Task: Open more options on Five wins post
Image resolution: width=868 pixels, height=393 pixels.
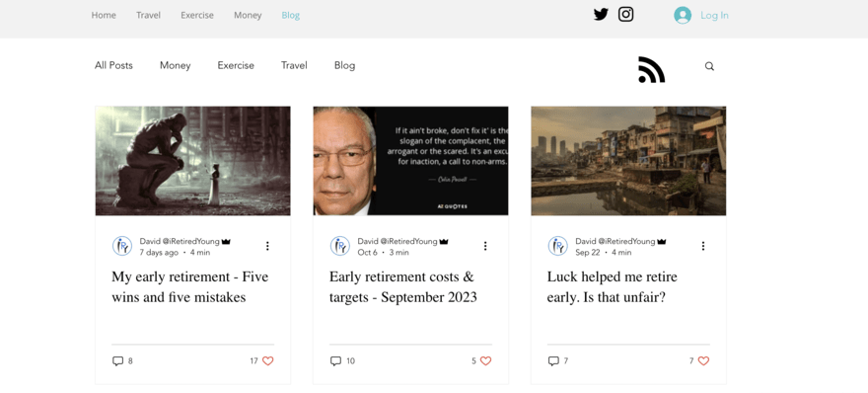Action: point(267,246)
